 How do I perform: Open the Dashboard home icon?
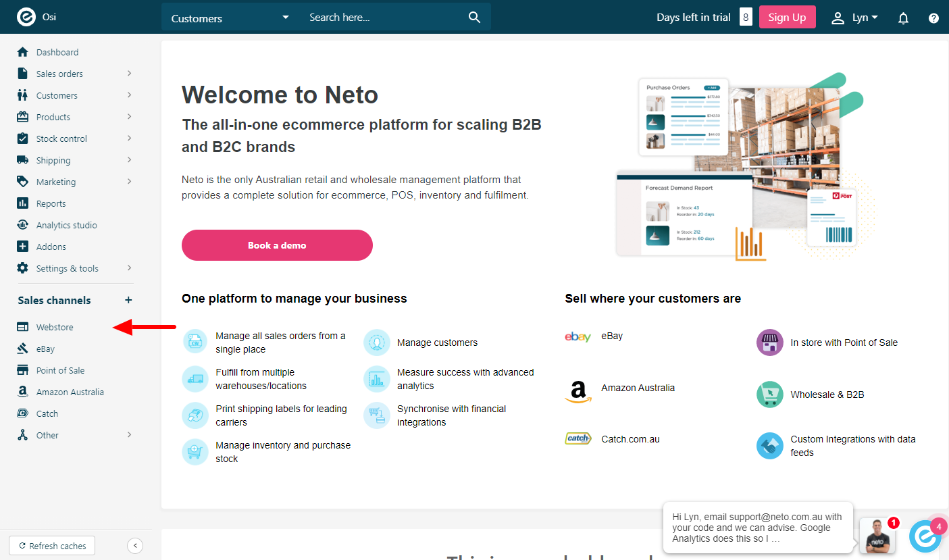23,52
